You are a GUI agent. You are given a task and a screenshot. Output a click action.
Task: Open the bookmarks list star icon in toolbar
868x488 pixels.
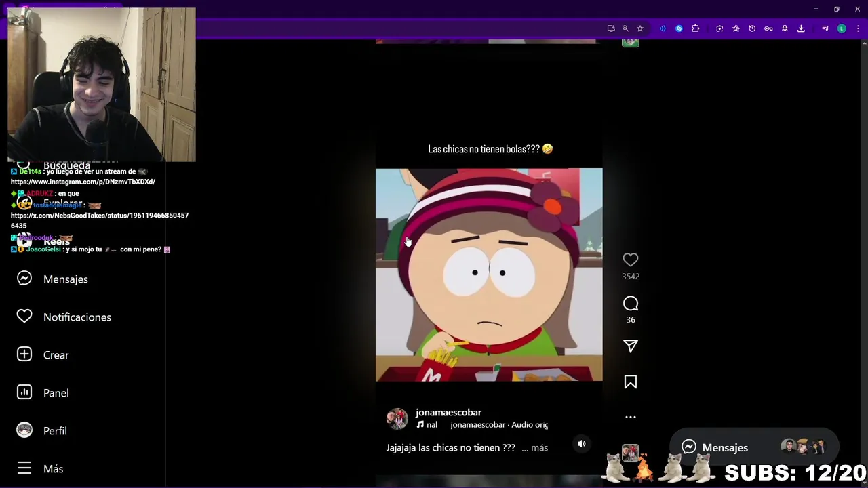(x=736, y=28)
